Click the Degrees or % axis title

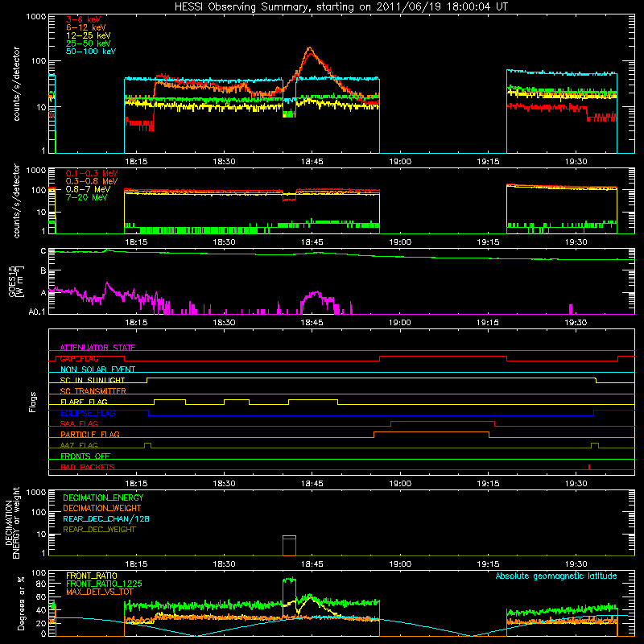pyautogui.click(x=21, y=603)
